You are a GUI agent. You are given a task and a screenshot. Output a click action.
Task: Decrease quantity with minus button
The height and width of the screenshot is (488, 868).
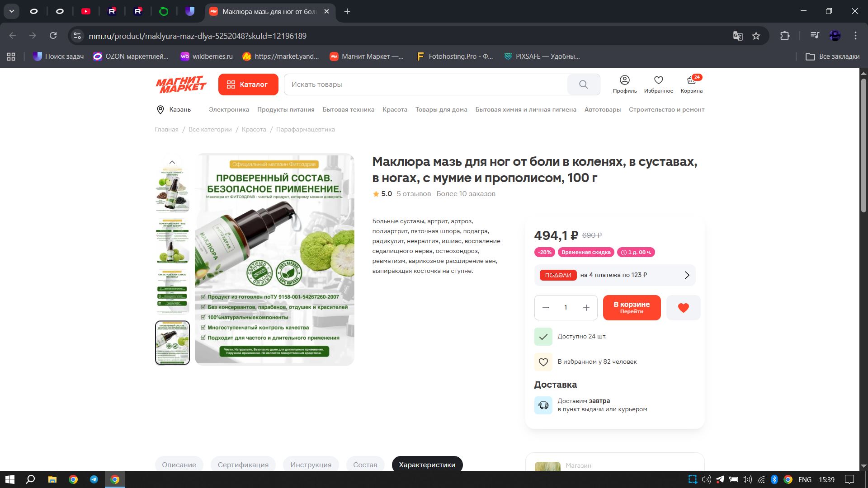click(x=546, y=308)
